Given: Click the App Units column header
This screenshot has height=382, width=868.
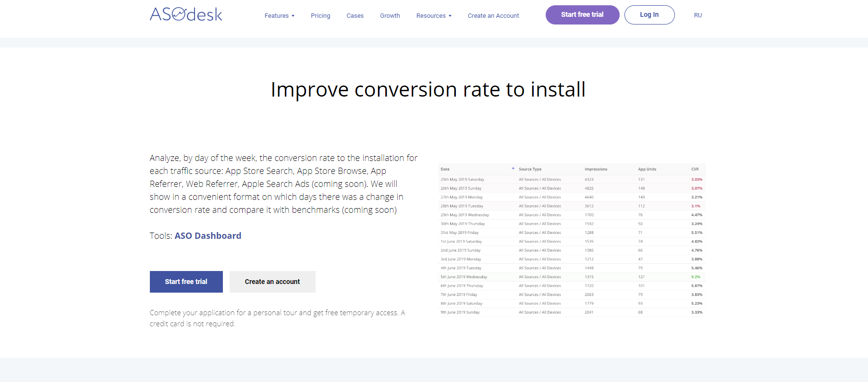Looking at the screenshot, I should 647,169.
